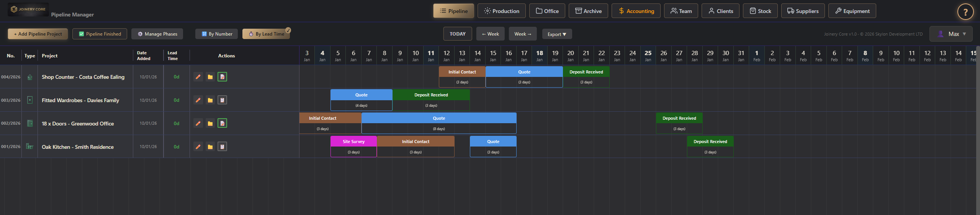Sort projects By Number
This screenshot has height=215, width=980.
pyautogui.click(x=217, y=34)
